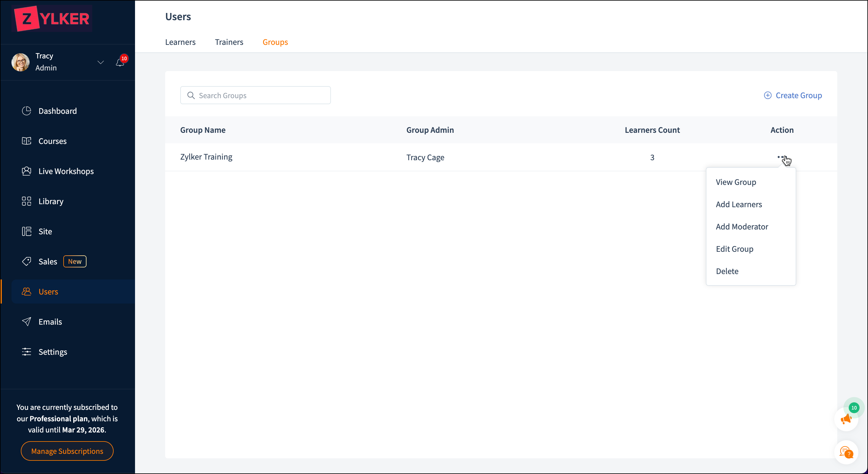Open the help chat bubble icon

click(x=846, y=452)
